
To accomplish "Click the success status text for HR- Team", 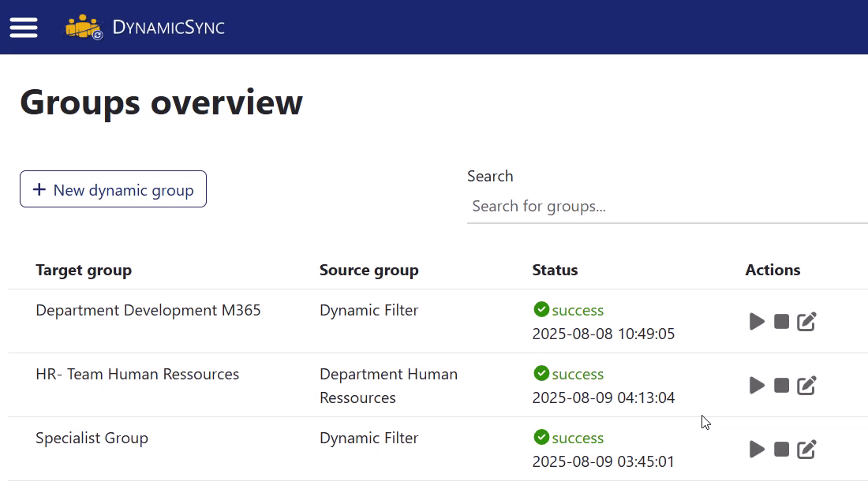I will click(x=578, y=373).
